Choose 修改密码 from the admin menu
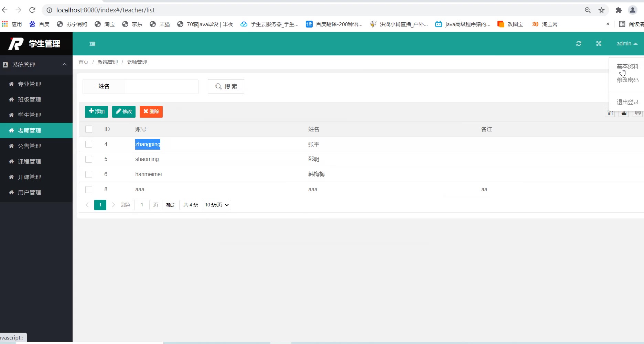 tap(627, 80)
